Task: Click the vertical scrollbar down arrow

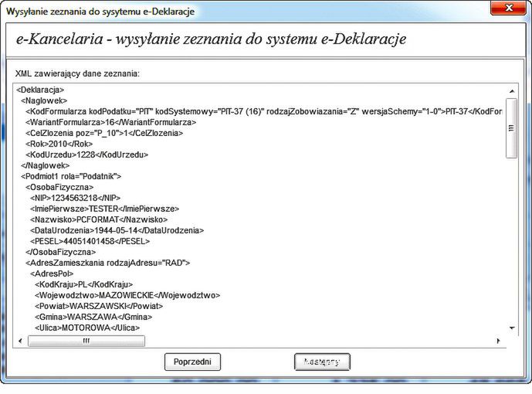Action: click(512, 328)
